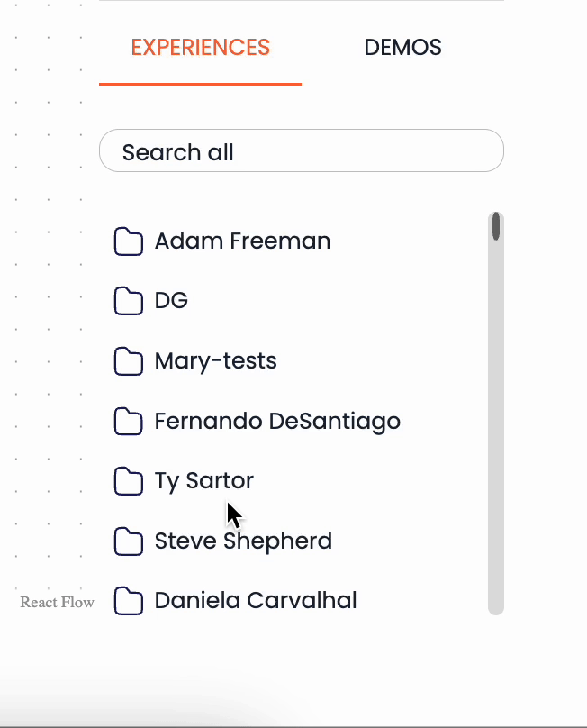This screenshot has width=587, height=728.
Task: Select the EXPERIENCES tab
Action: tap(201, 48)
